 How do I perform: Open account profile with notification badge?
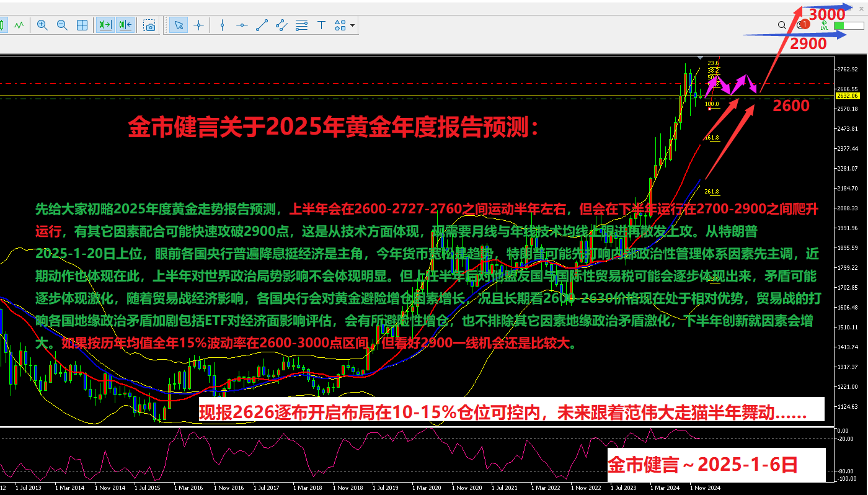[x=802, y=25]
